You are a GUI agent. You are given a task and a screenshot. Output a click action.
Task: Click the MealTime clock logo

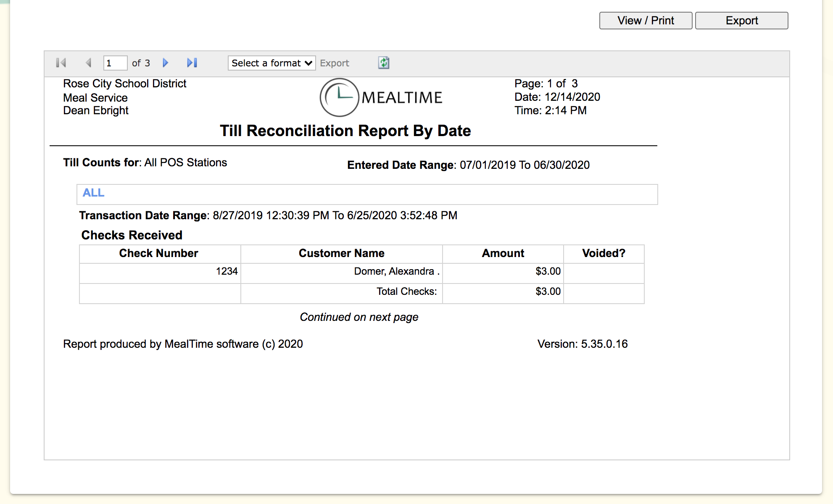[339, 97]
